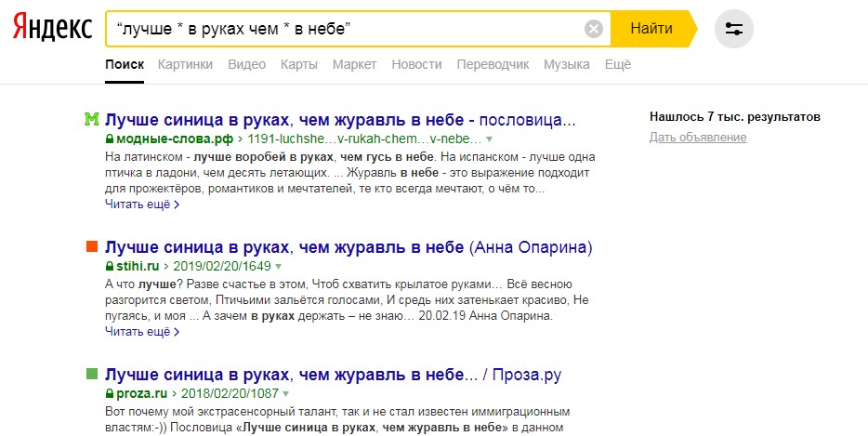
Task: Open the Ещё services menu
Action: [x=618, y=65]
